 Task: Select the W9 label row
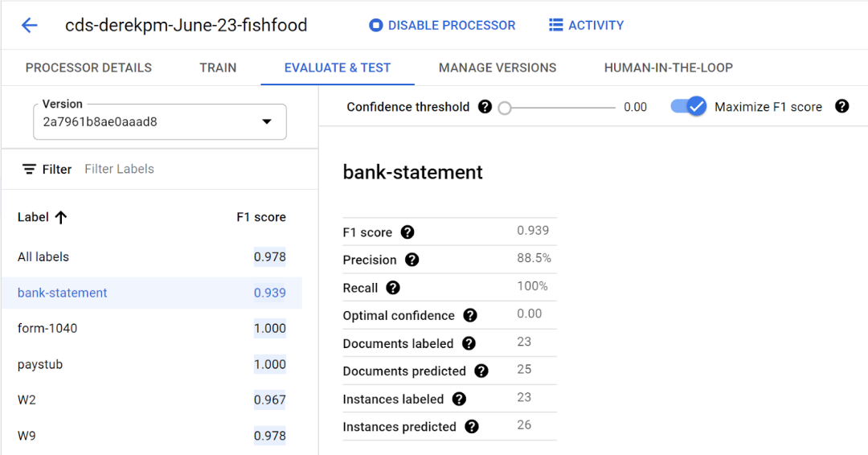[152, 436]
